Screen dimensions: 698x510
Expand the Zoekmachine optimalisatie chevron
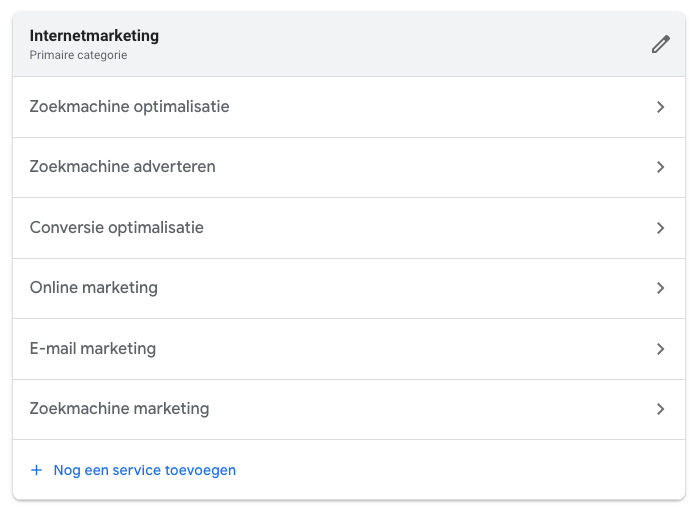coord(661,107)
